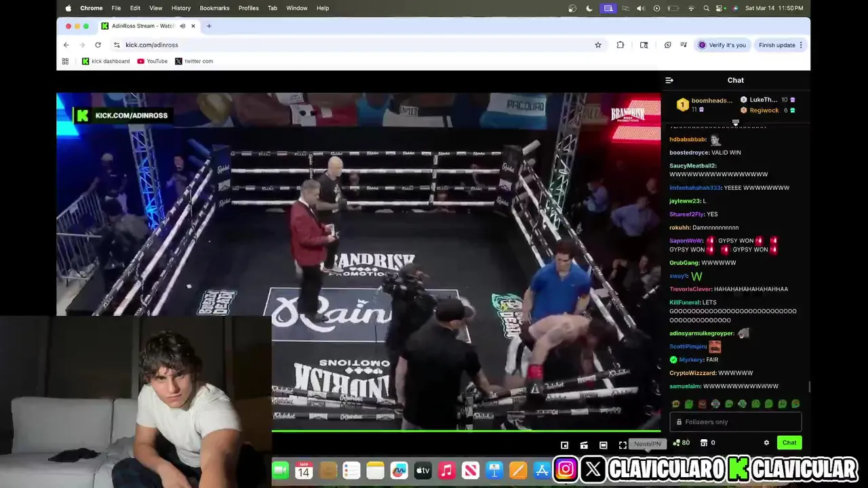Open boomheads top gifter entry

tap(704, 104)
